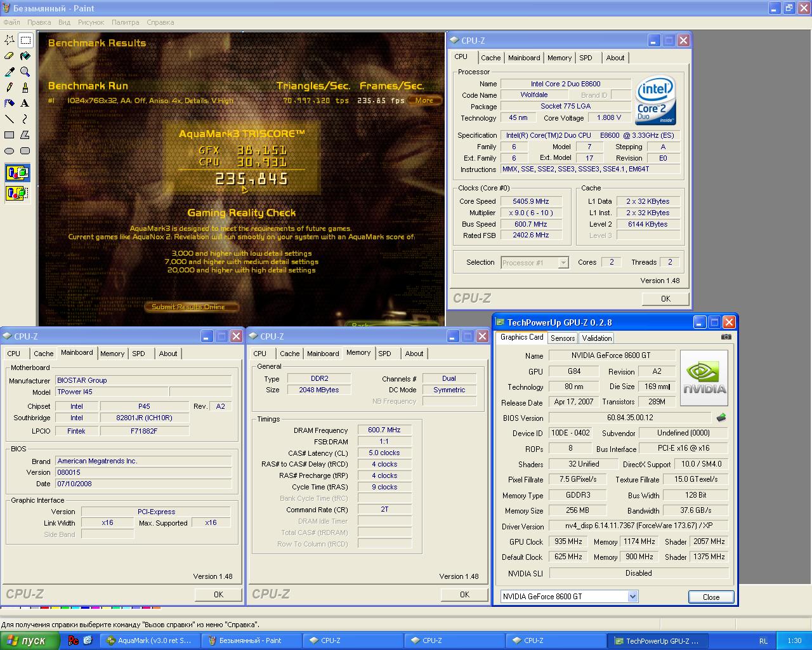Screen dimensions: 812x650
Task: Click the Close button in GPU-Z
Action: click(x=711, y=597)
